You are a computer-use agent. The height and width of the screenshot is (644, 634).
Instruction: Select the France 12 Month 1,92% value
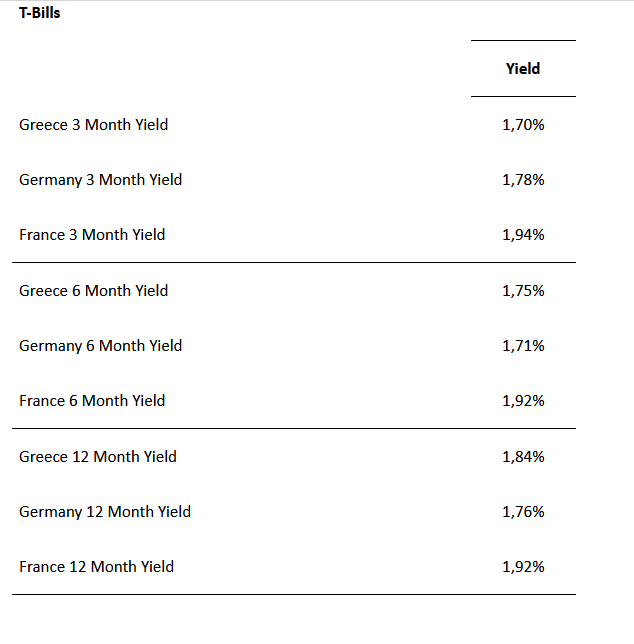click(523, 567)
